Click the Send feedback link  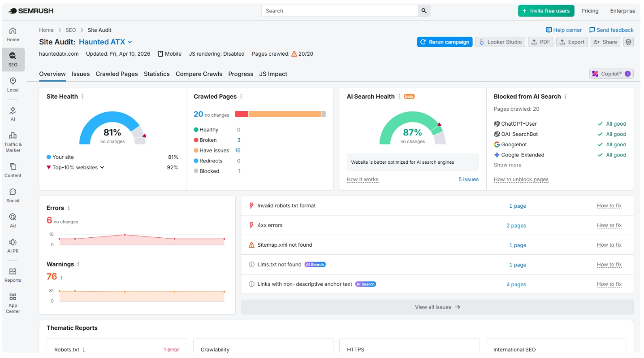[x=611, y=30]
